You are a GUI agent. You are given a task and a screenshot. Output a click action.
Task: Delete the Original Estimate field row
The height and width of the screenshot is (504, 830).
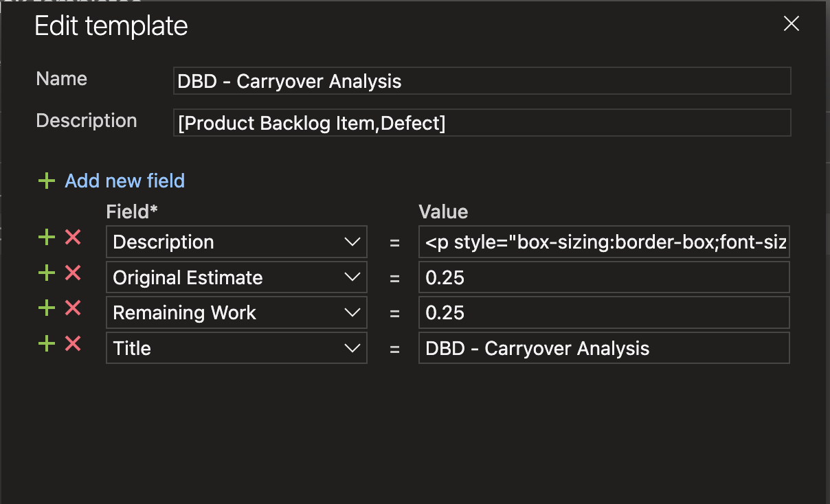pyautogui.click(x=73, y=273)
